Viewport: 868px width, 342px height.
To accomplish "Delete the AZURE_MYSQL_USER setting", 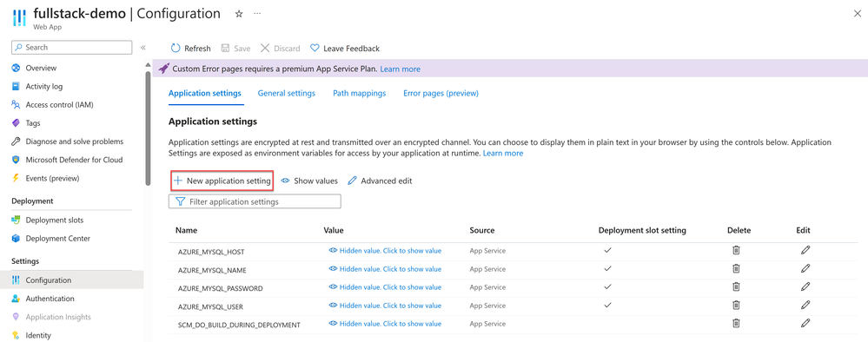I will click(736, 305).
